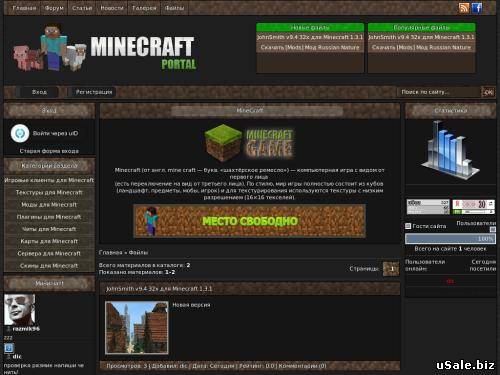The height and width of the screenshot is (375, 500).
Task: Click the statistics bar chart image
Action: coord(450,150)
